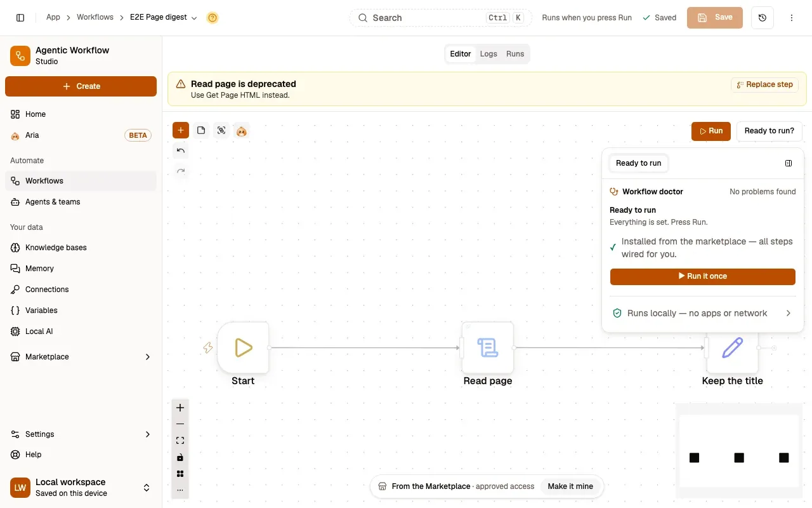Zoom out of the canvas
This screenshot has height=508, width=812.
(x=180, y=424)
